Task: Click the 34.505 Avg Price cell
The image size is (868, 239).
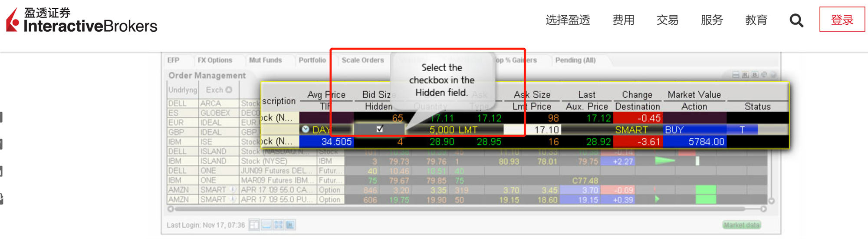Action: click(326, 142)
